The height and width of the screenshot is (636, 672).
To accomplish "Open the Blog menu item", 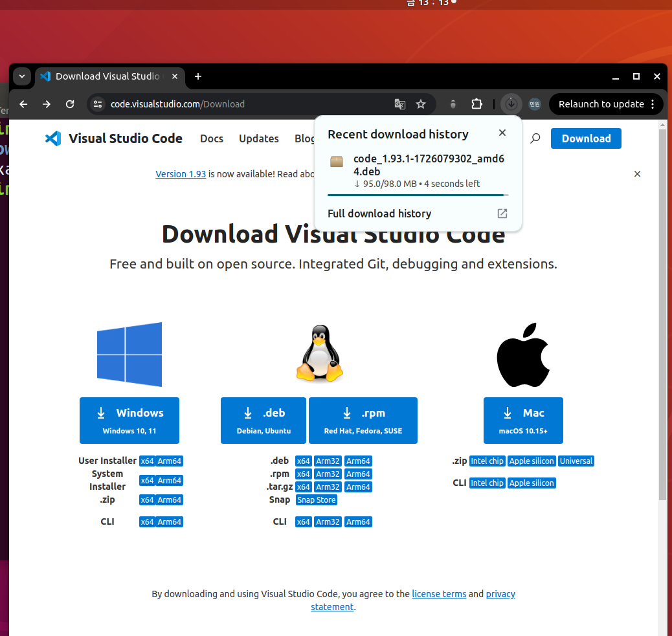I will pyautogui.click(x=304, y=138).
